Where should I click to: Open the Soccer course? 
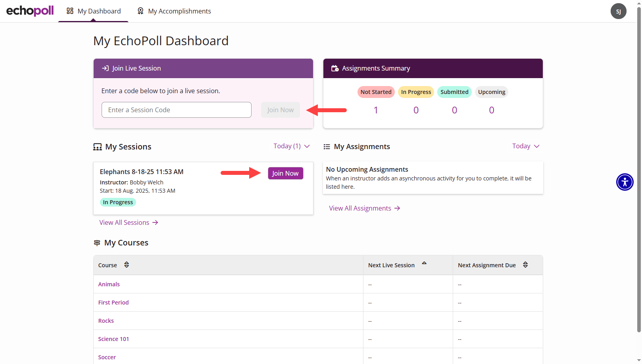pyautogui.click(x=107, y=357)
